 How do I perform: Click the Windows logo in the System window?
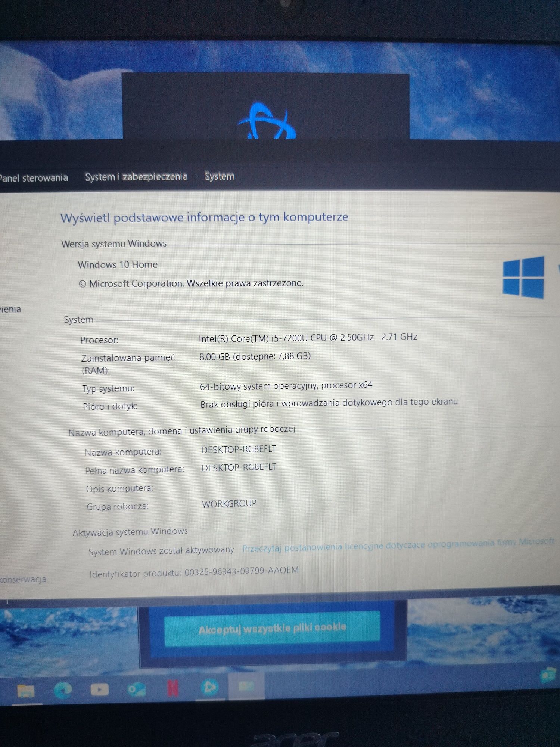[523, 278]
